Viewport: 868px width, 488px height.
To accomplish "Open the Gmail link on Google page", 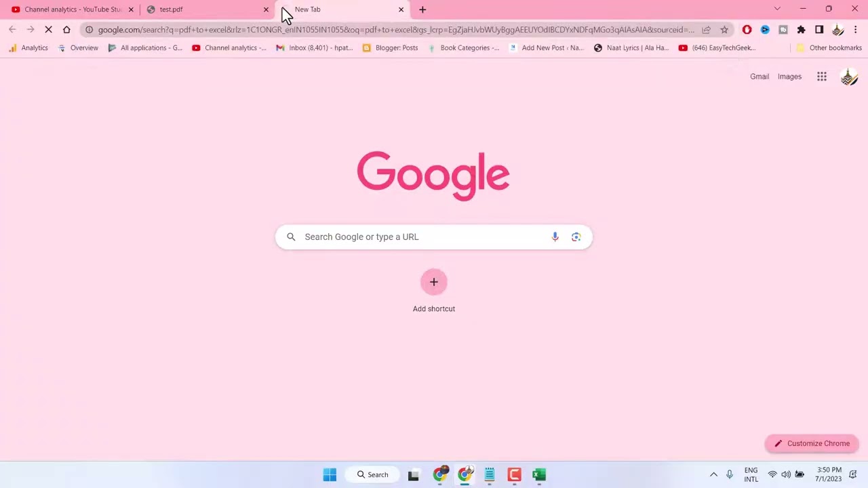I will click(759, 77).
